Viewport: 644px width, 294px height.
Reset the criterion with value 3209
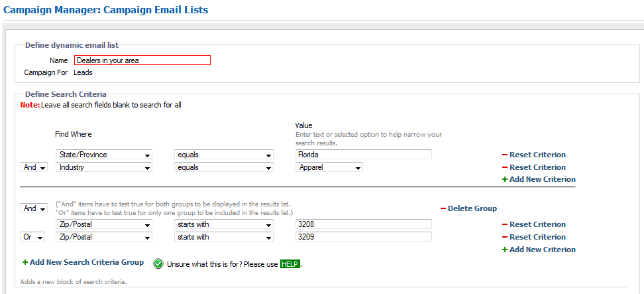(x=533, y=237)
